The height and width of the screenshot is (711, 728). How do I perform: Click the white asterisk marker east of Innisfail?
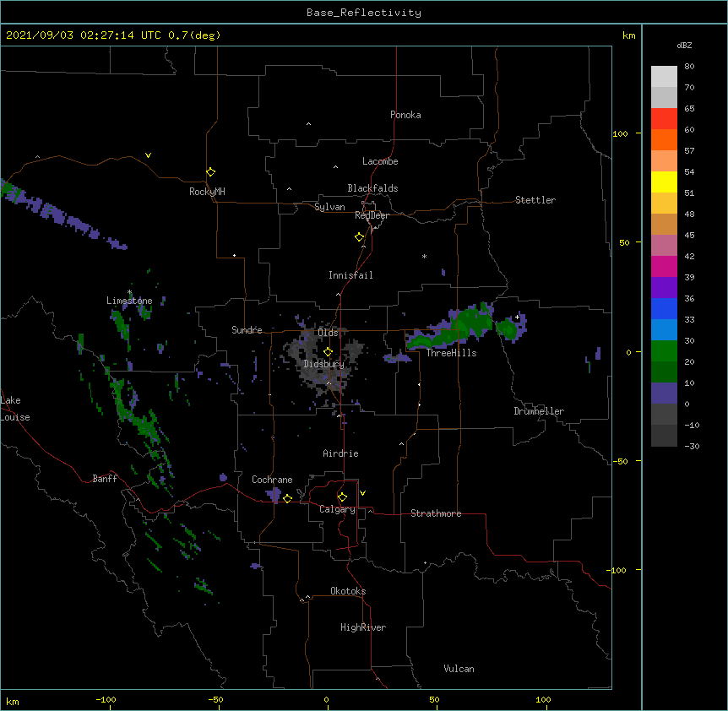424,256
